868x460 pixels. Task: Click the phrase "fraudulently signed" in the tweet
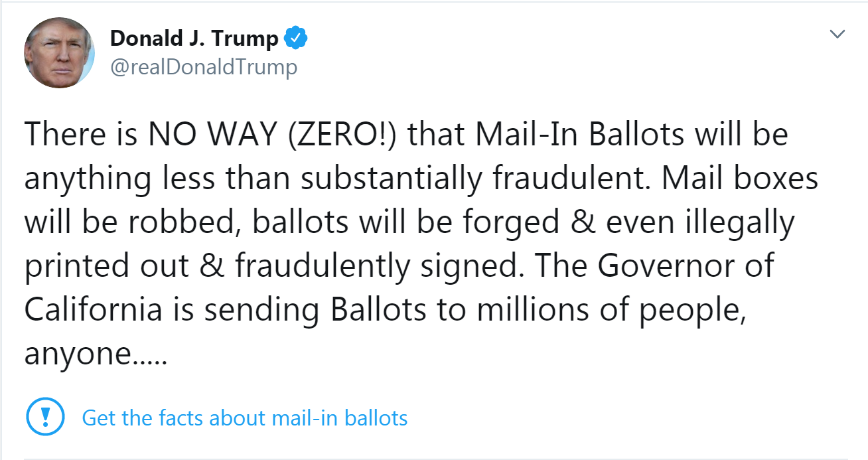pyautogui.click(x=376, y=266)
